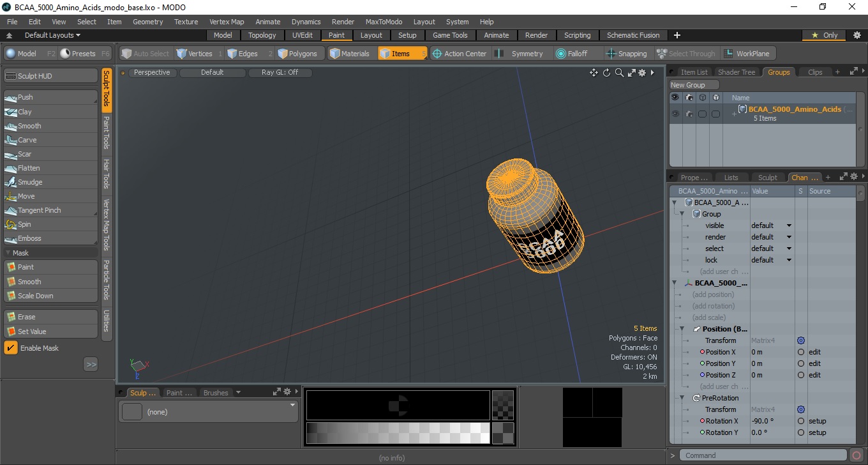Choose the mask Smooth tool
Screen dimensions: 868x465
pyautogui.click(x=51, y=282)
